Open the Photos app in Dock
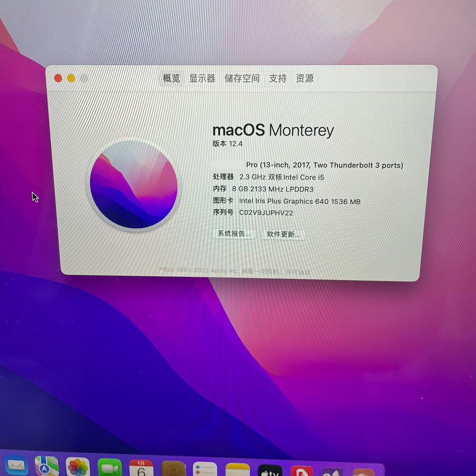 78,467
